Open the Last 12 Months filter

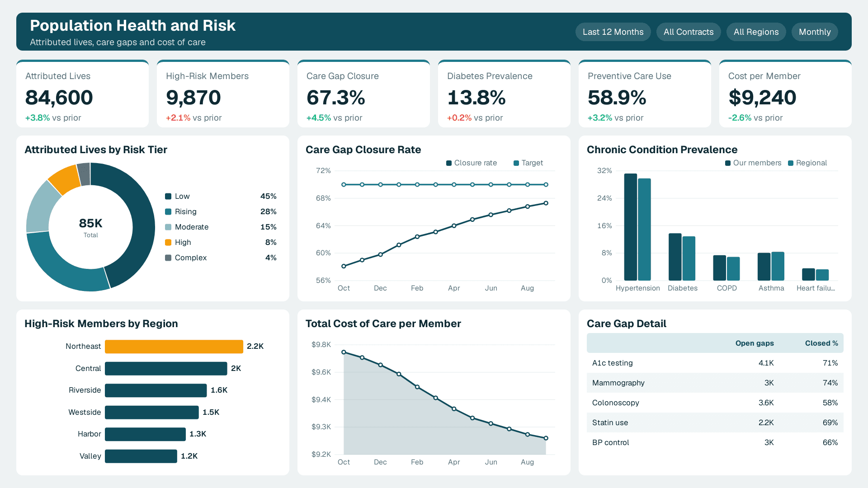613,32
